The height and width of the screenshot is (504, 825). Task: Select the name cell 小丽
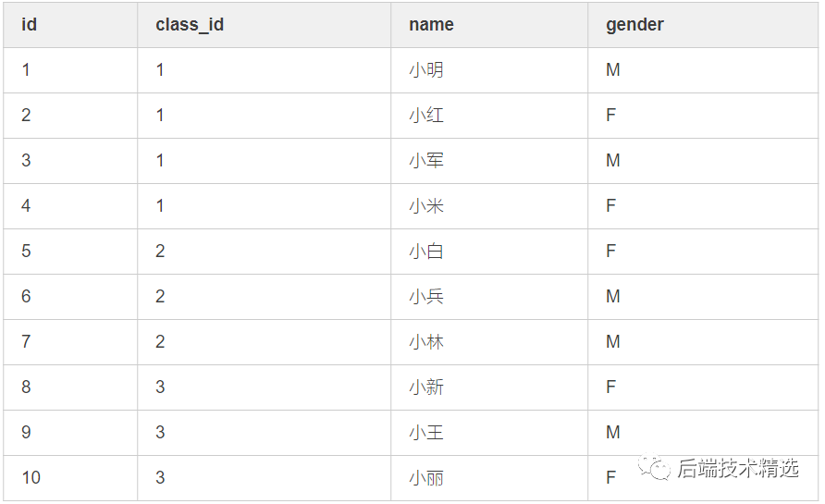coord(426,478)
